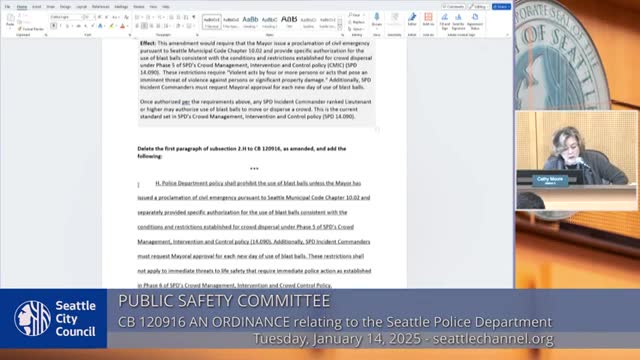Click the Cathy Moore video thumbnail

point(576,160)
